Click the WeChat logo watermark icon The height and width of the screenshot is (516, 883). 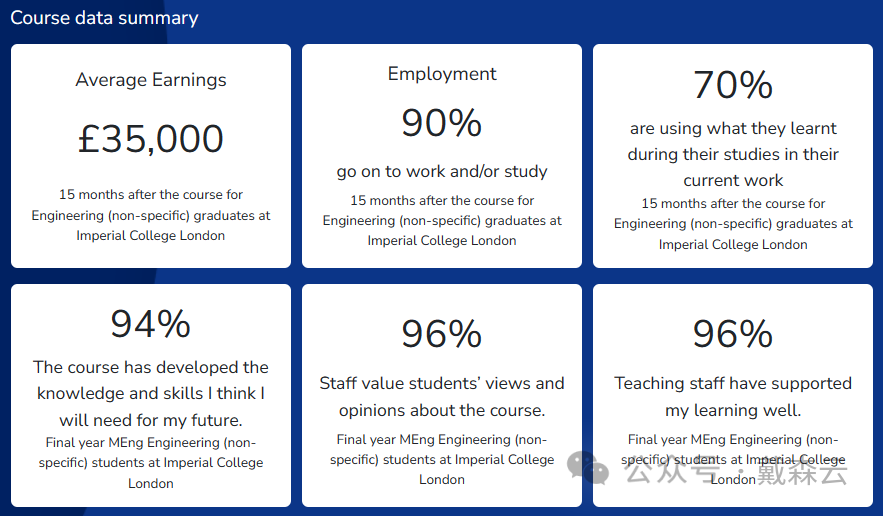point(587,468)
